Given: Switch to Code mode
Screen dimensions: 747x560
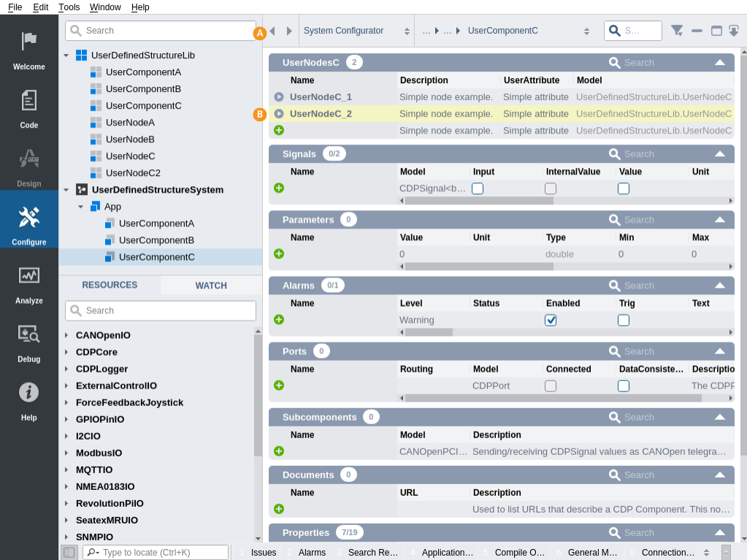Looking at the screenshot, I should [29, 109].
